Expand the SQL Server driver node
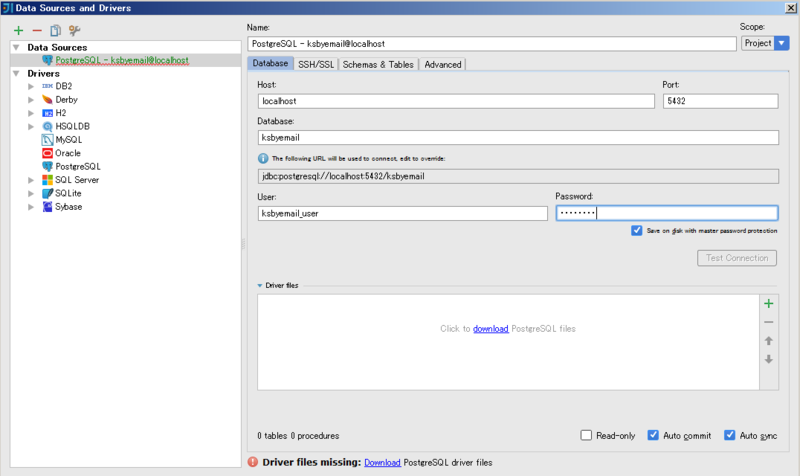800x476 pixels. [31, 180]
